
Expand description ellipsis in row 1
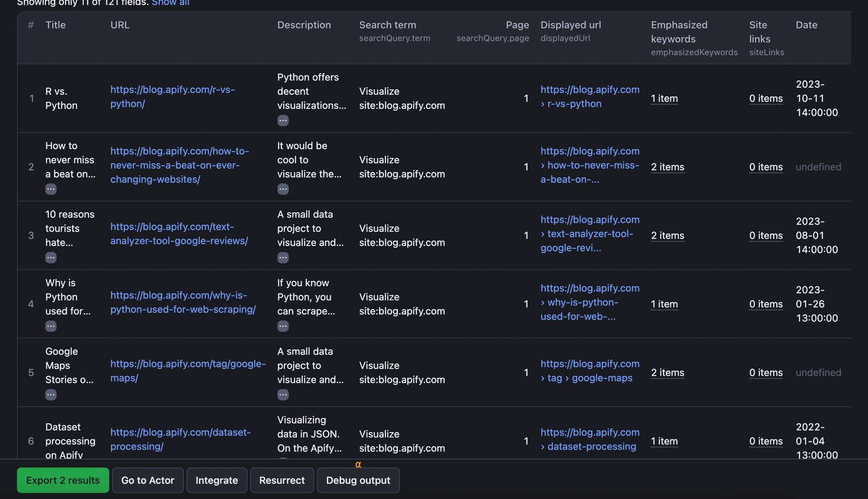tap(283, 121)
